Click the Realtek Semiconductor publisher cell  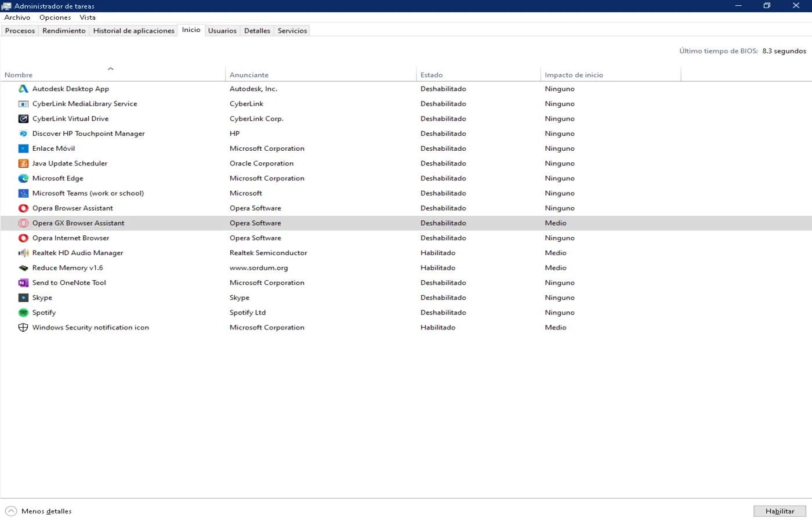point(269,253)
